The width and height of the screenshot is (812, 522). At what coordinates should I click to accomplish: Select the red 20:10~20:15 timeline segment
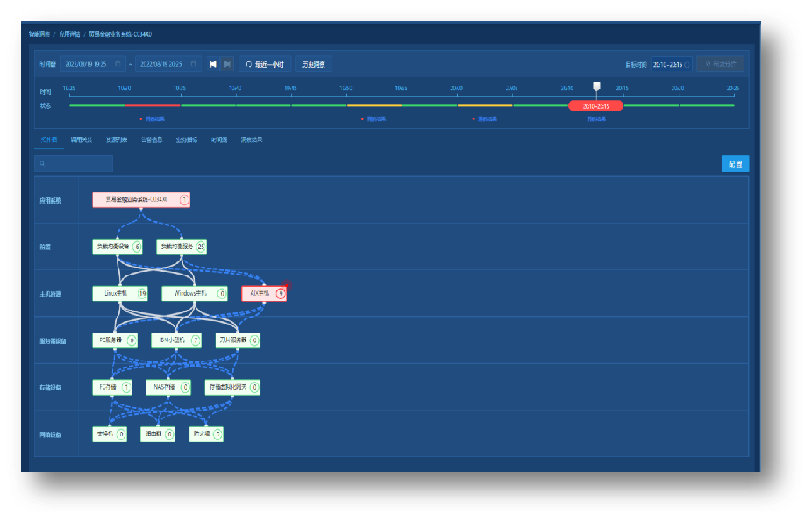tap(595, 105)
